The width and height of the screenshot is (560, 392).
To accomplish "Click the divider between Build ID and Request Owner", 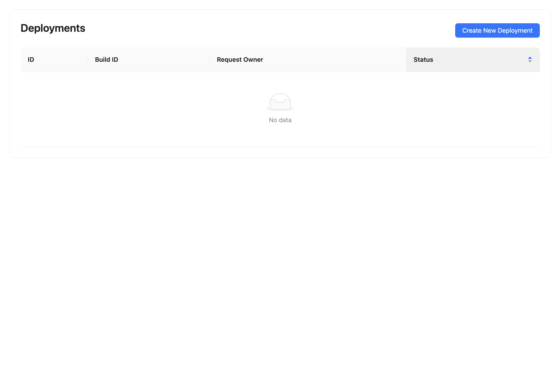I will 209,60.
